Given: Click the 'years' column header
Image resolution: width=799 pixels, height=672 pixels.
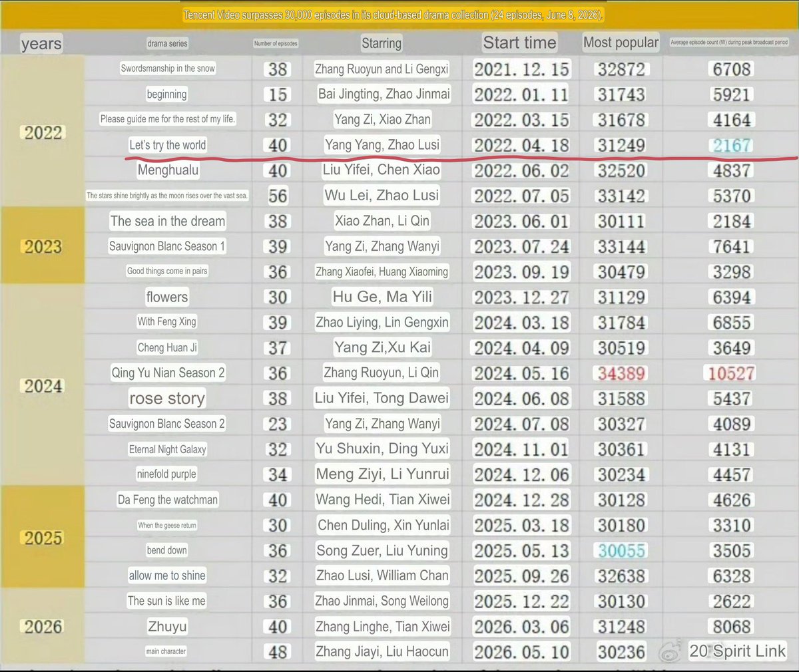Looking at the screenshot, I should 41,44.
